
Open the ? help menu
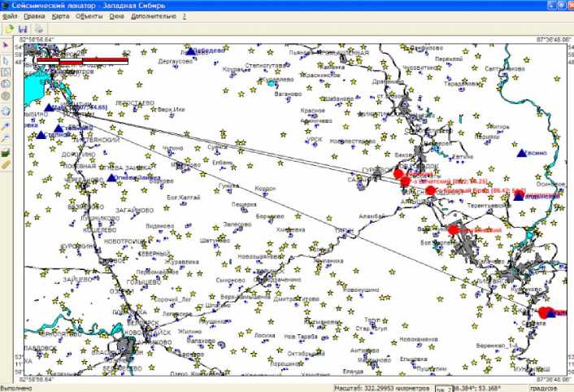point(185,16)
